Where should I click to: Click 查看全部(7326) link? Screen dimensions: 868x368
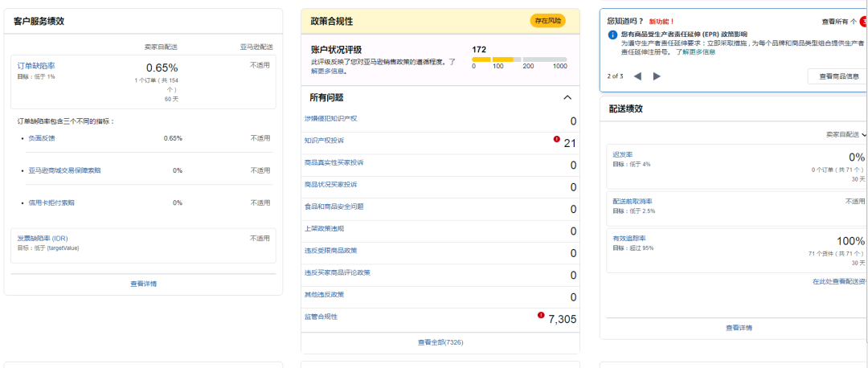pyautogui.click(x=440, y=342)
